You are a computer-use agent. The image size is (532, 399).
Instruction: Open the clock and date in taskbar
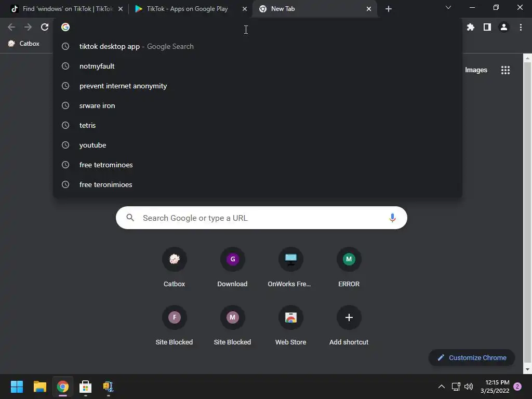pyautogui.click(x=495, y=387)
